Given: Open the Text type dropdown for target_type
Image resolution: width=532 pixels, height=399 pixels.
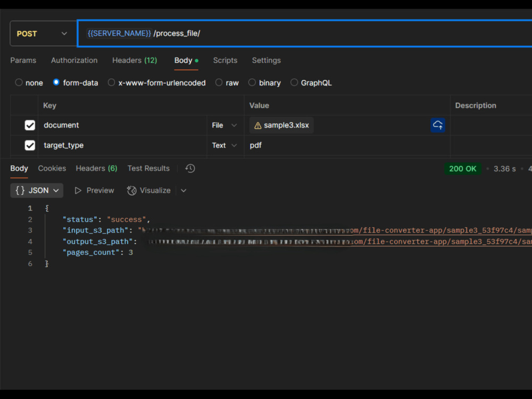Looking at the screenshot, I should pyautogui.click(x=225, y=145).
